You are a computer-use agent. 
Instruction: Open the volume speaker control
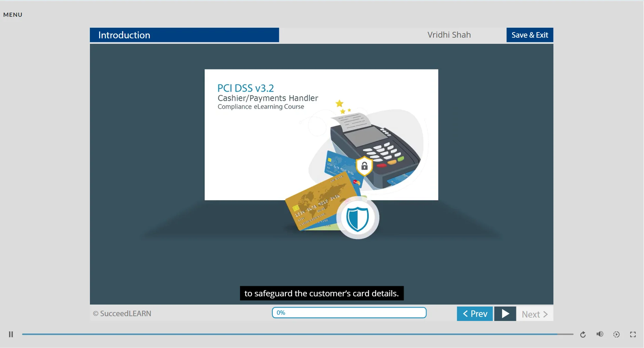(x=600, y=334)
